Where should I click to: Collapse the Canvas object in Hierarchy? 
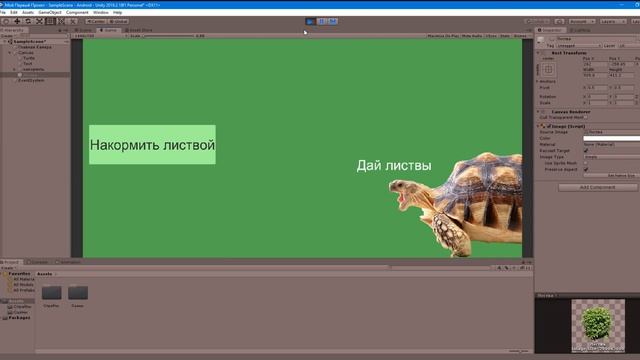[x=10, y=53]
